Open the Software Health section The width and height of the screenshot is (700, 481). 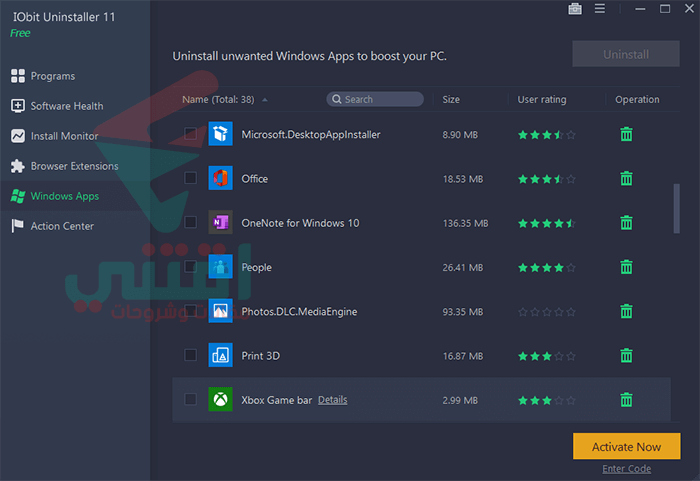tap(67, 106)
